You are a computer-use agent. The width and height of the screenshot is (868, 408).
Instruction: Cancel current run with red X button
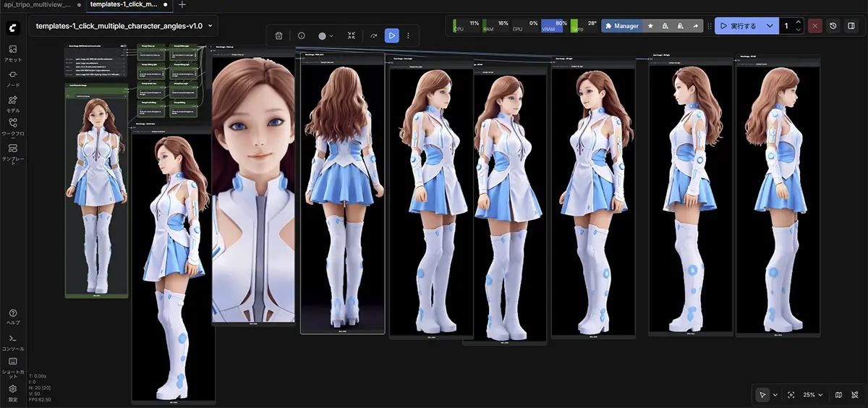[x=815, y=26]
